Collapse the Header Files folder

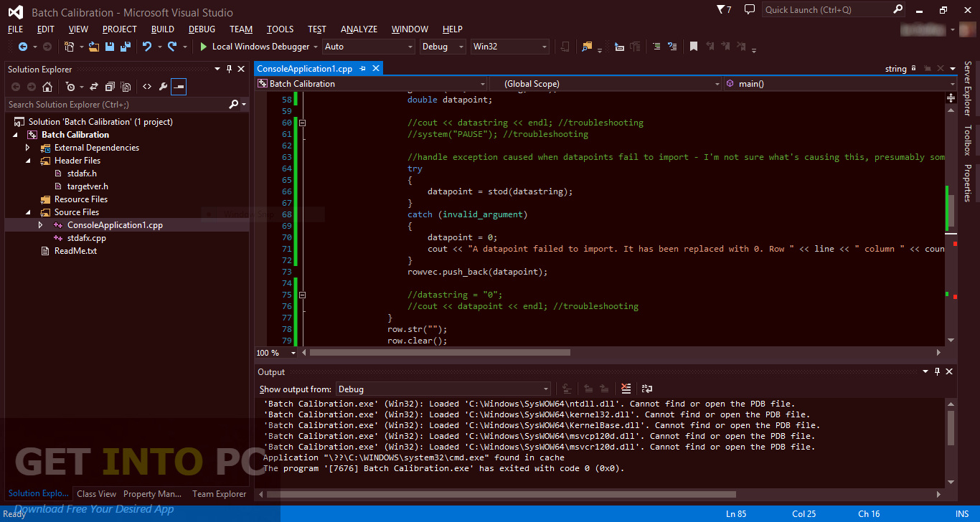[28, 161]
